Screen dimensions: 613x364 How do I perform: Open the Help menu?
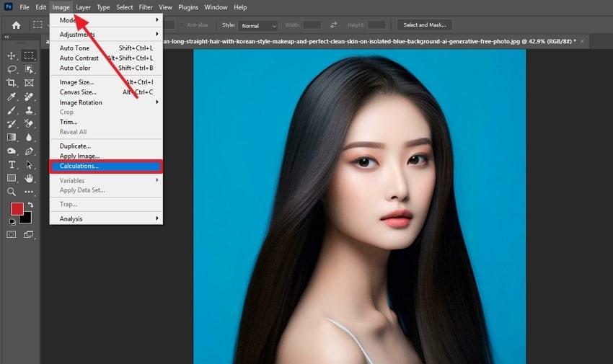pyautogui.click(x=240, y=7)
